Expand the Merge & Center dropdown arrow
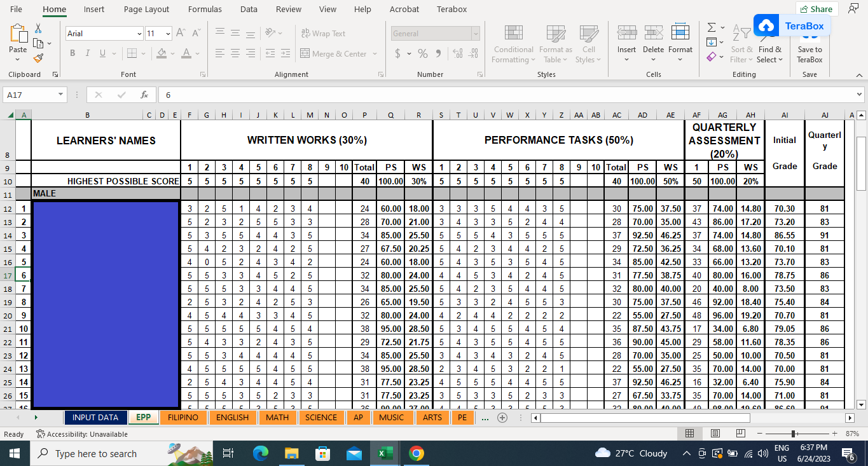Image resolution: width=868 pixels, height=466 pixels. 375,54
